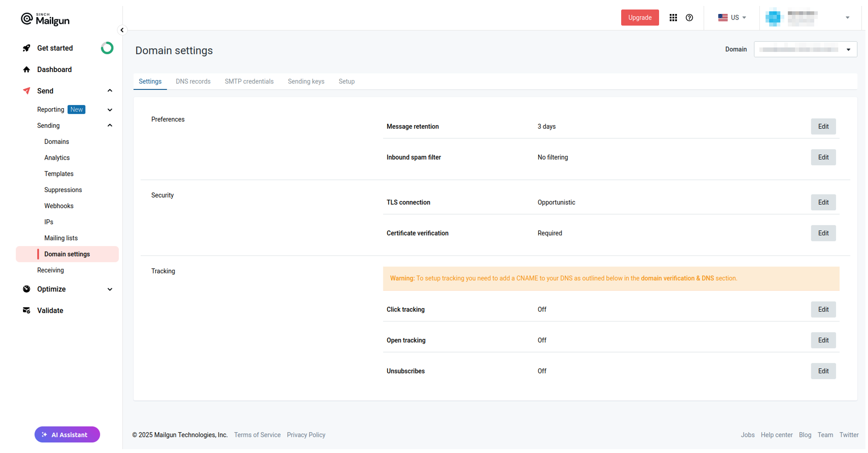
Task: Collapse the sidebar with the arrow icon
Action: click(x=123, y=30)
